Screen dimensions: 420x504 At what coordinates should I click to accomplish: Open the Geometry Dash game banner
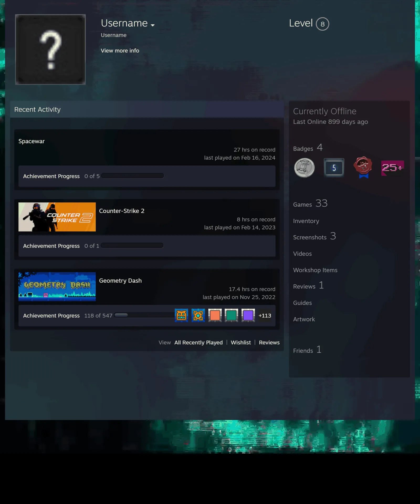(57, 286)
